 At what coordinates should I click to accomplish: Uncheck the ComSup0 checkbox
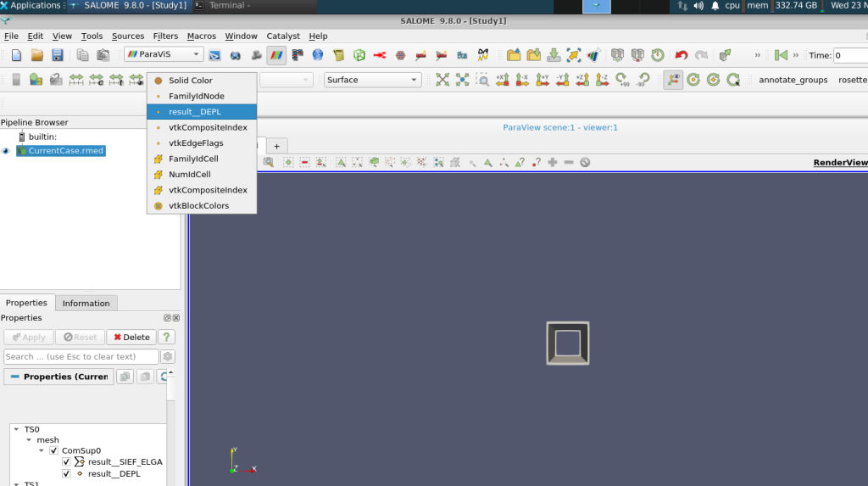click(53, 450)
